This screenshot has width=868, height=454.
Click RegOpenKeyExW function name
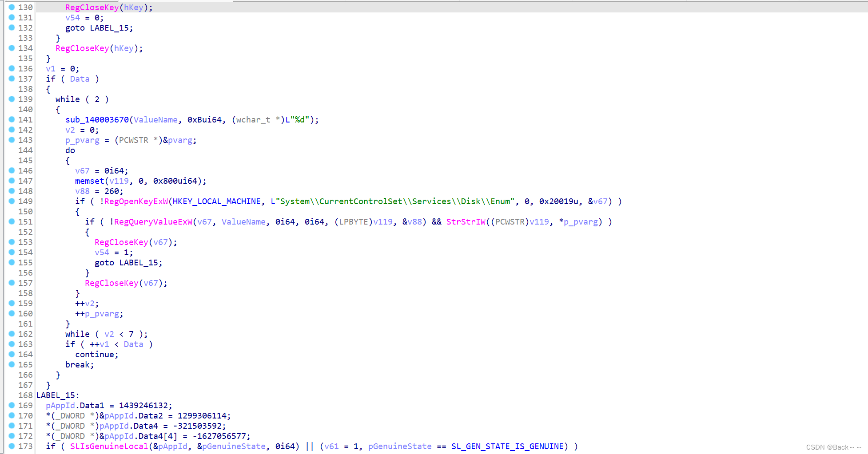click(136, 201)
